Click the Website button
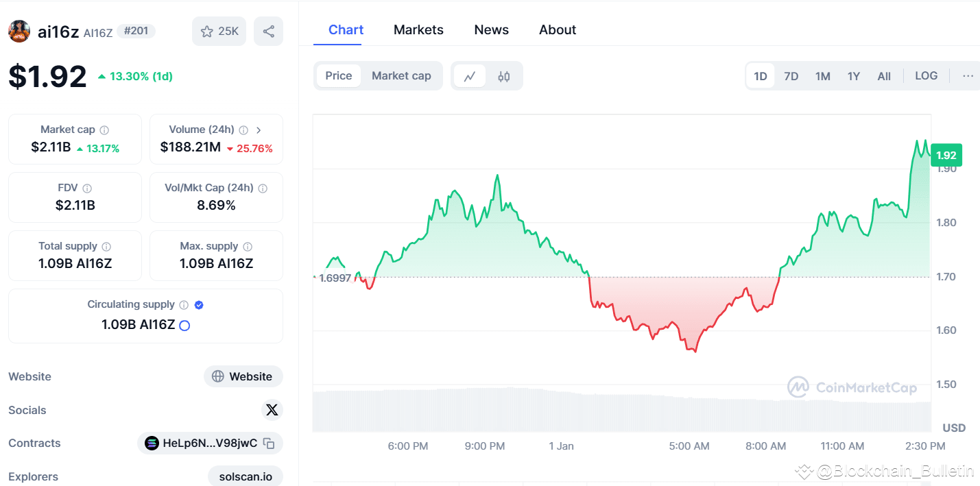The width and height of the screenshot is (980, 486). click(x=243, y=376)
